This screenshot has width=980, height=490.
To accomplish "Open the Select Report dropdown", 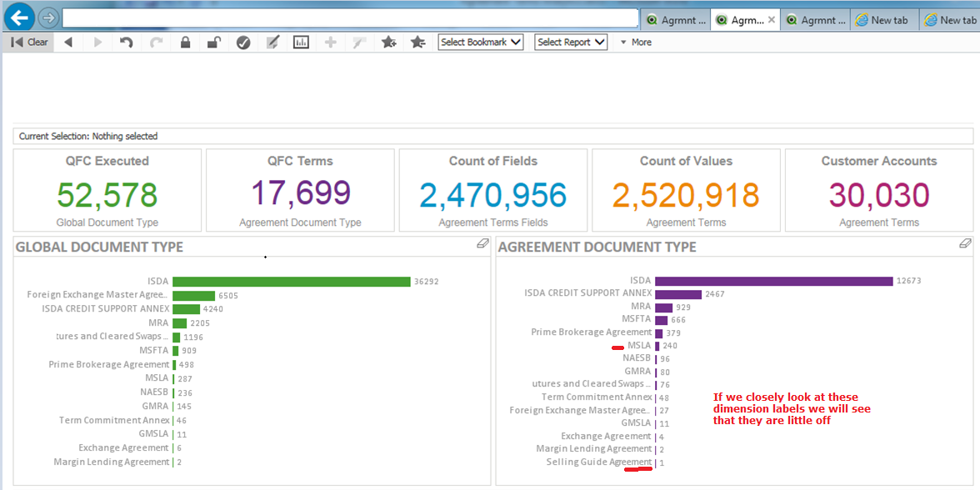I will (x=571, y=42).
